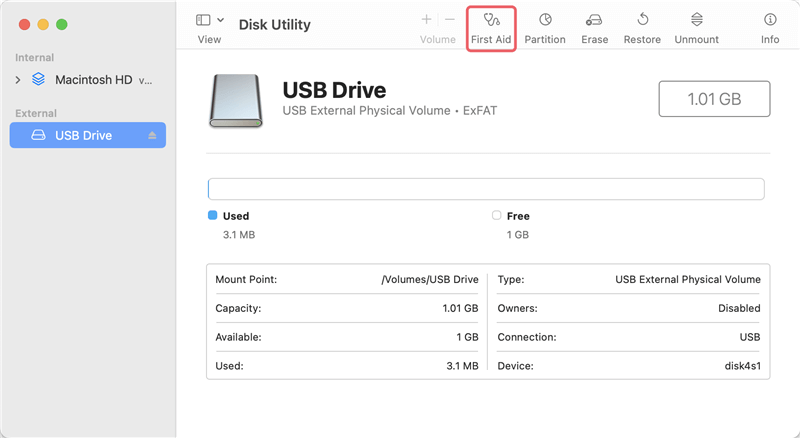
Task: Open the Partition tool
Action: pos(545,28)
